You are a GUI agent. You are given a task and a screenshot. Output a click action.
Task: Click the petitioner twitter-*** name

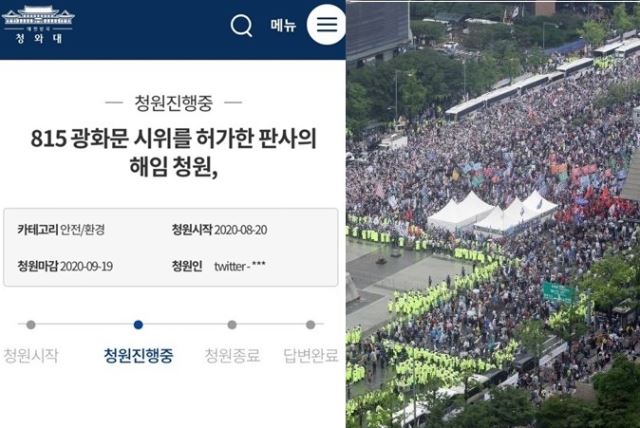pyautogui.click(x=240, y=266)
